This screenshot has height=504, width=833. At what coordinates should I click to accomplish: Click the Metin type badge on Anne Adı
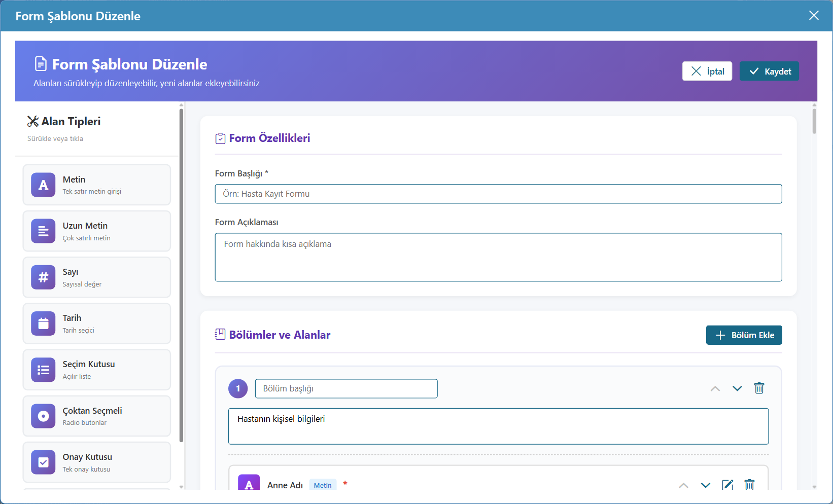[323, 485]
